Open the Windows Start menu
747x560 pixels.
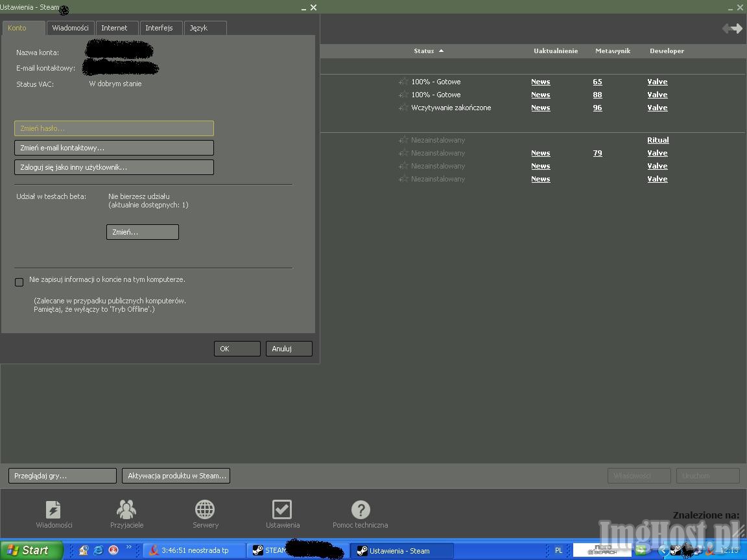[31, 550]
